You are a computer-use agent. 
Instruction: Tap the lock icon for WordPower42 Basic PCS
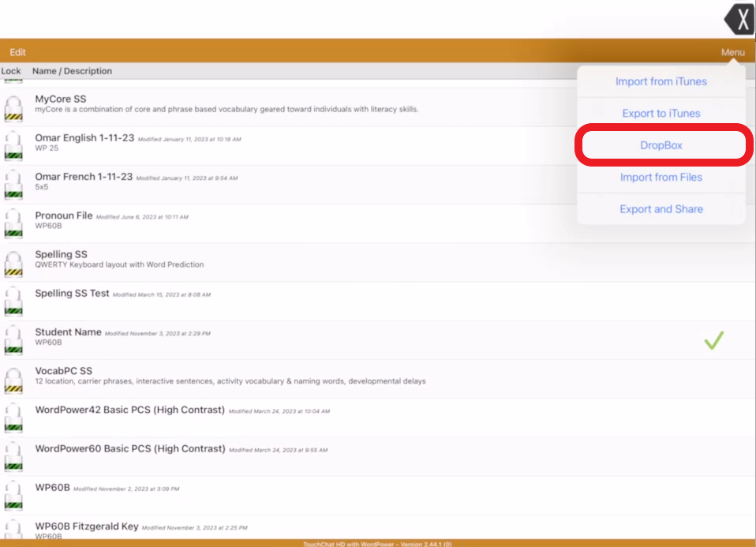pyautogui.click(x=13, y=418)
